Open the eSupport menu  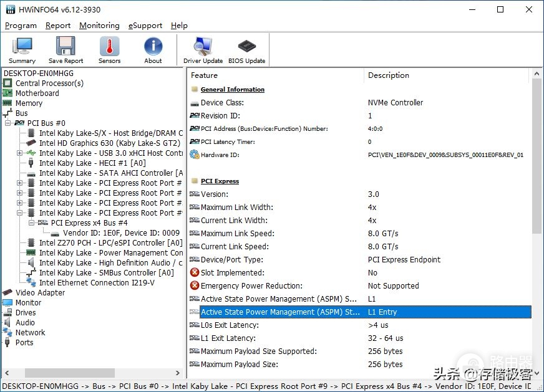coord(145,26)
